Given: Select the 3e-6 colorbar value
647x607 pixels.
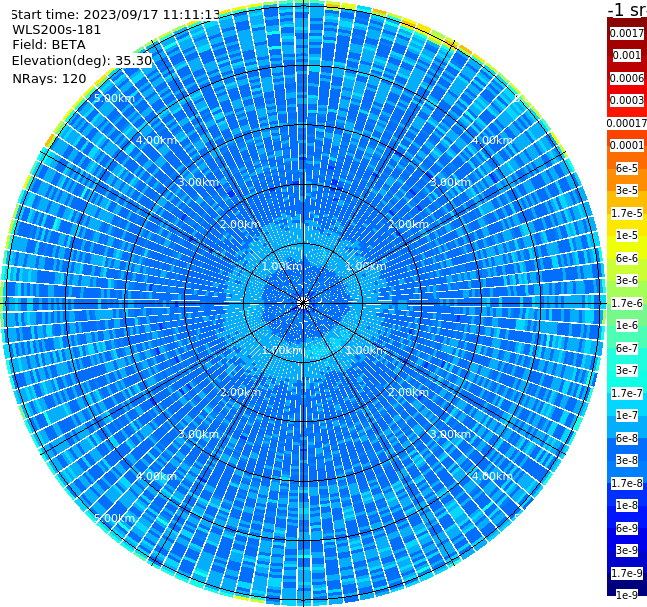Looking at the screenshot, I should (x=627, y=280).
